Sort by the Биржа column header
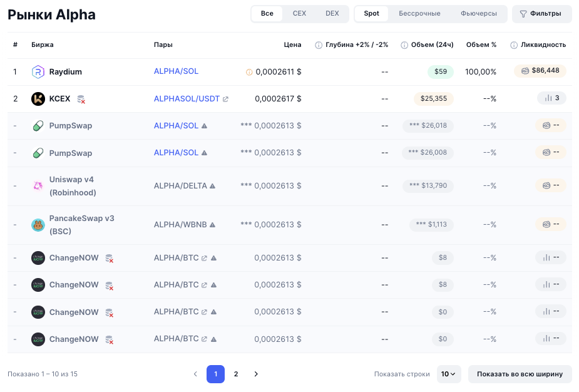Image resolution: width=579 pixels, height=392 pixels. 43,44
